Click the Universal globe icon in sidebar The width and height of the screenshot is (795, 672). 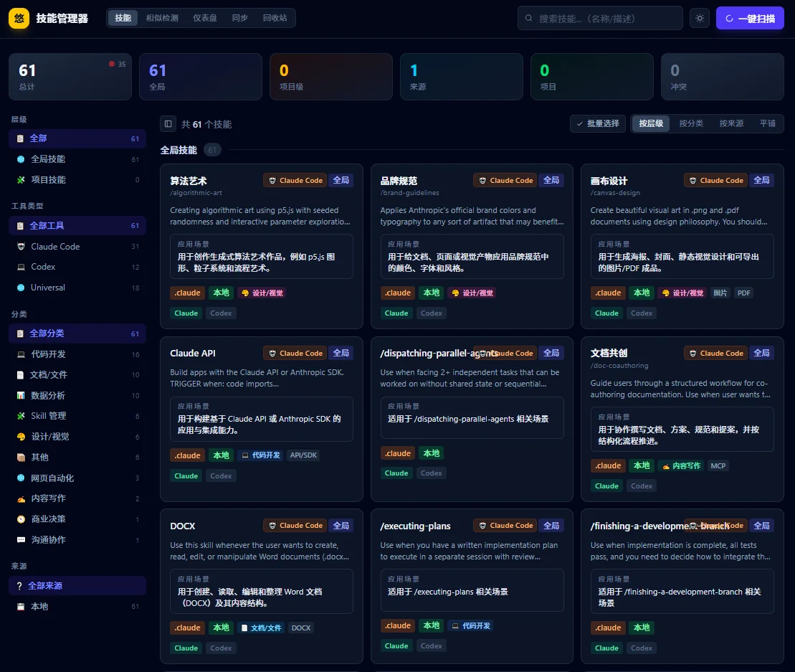click(x=21, y=288)
